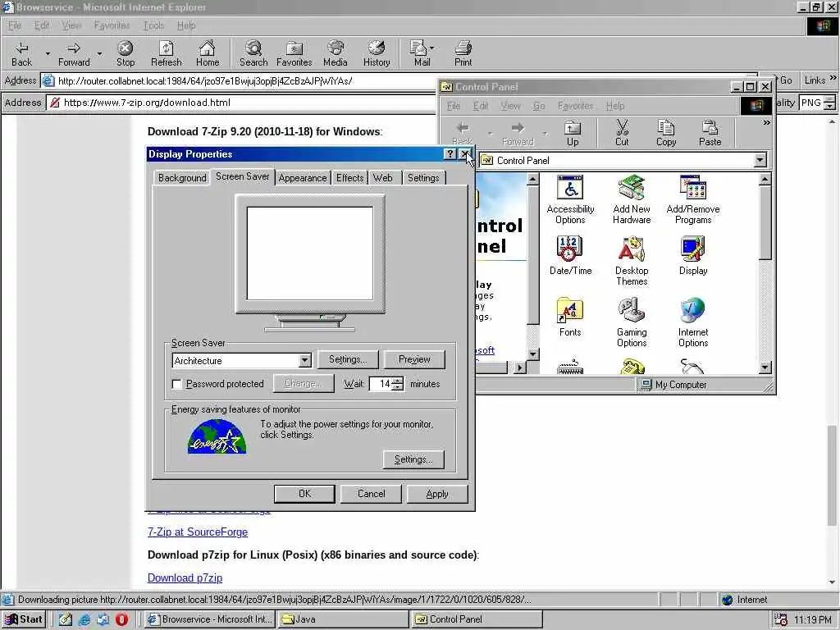The height and width of the screenshot is (630, 840).
Task: Click the Wait minutes value field
Action: (381, 384)
